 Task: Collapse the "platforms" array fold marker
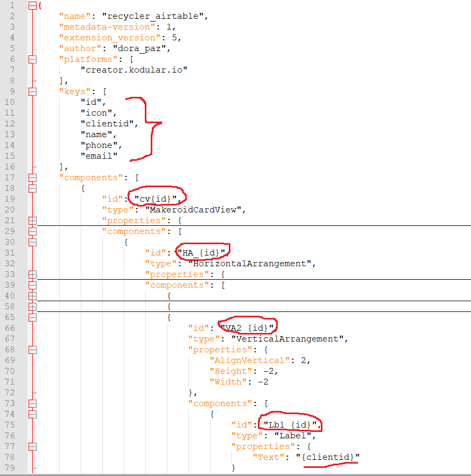(x=32, y=59)
